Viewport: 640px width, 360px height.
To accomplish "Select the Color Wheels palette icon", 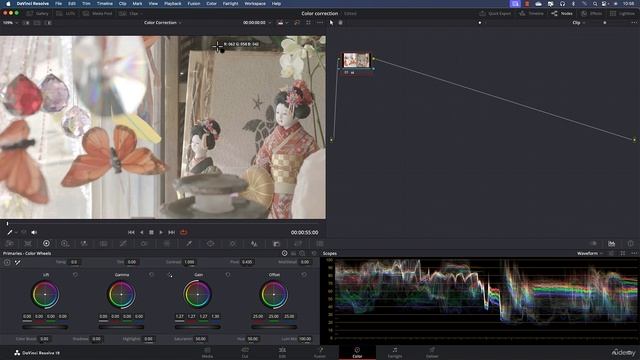I will click(46, 243).
